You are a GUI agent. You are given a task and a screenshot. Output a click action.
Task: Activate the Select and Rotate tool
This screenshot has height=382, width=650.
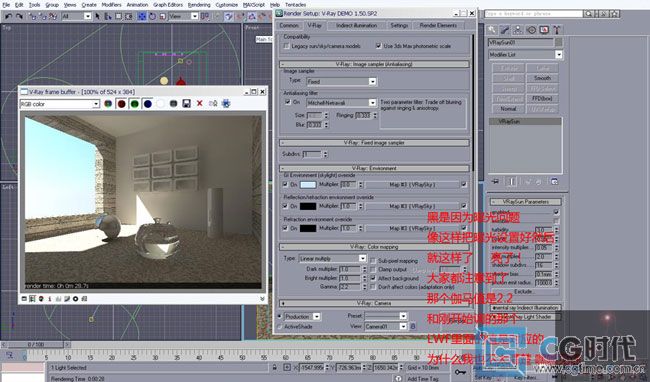point(152,16)
